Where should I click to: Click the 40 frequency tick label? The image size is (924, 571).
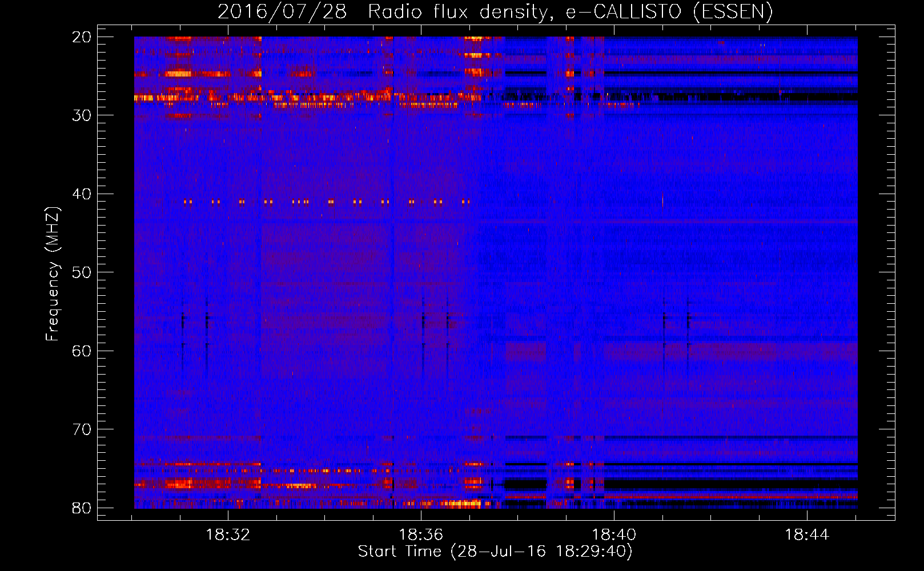coord(82,194)
